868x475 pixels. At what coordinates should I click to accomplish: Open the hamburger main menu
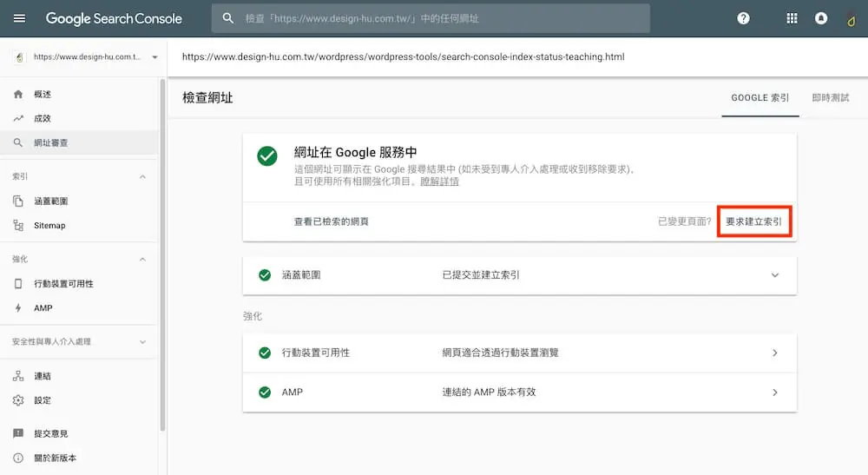(19, 18)
